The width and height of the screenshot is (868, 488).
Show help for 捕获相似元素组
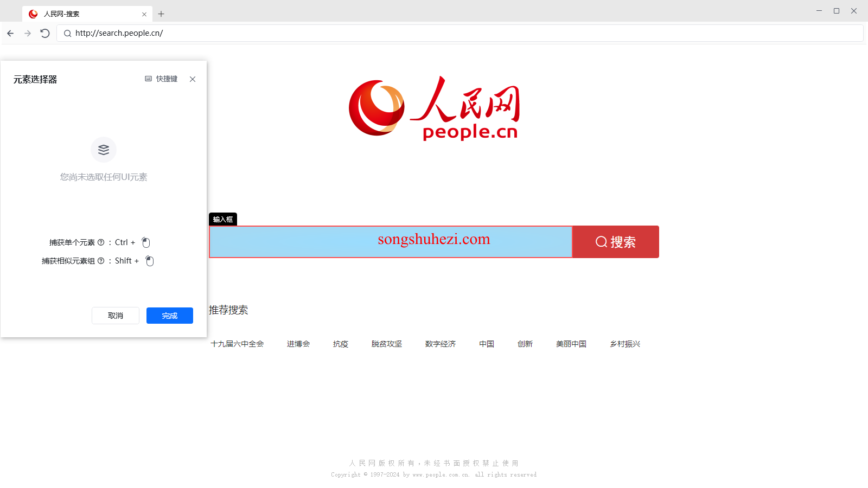[x=101, y=261]
